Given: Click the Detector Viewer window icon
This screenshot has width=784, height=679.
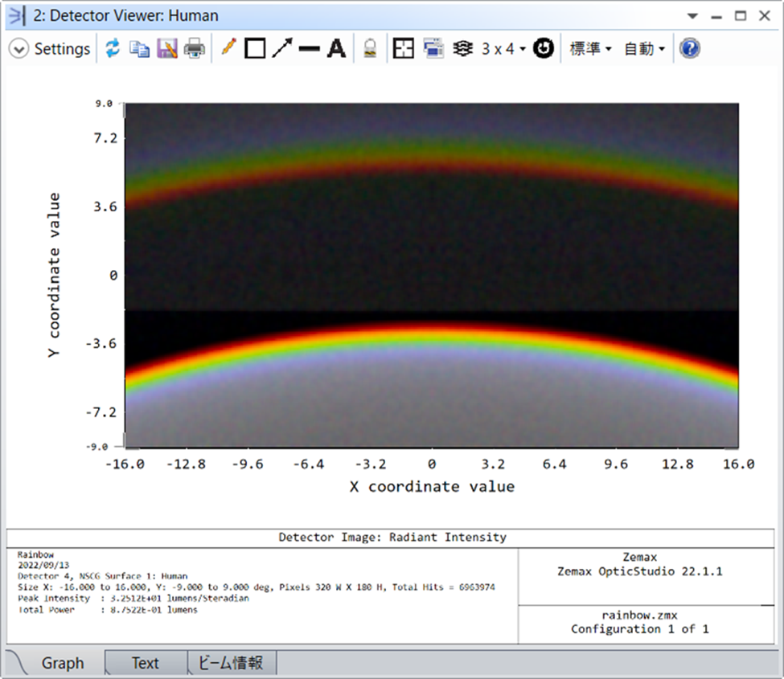Looking at the screenshot, I should (x=17, y=16).
